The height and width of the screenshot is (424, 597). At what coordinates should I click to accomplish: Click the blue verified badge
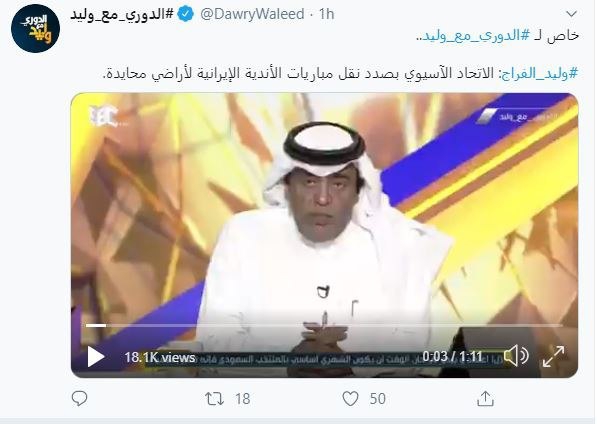coord(186,14)
